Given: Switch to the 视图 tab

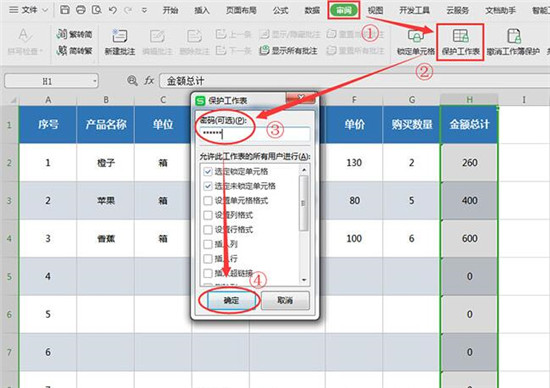Looking at the screenshot, I should pos(375,10).
